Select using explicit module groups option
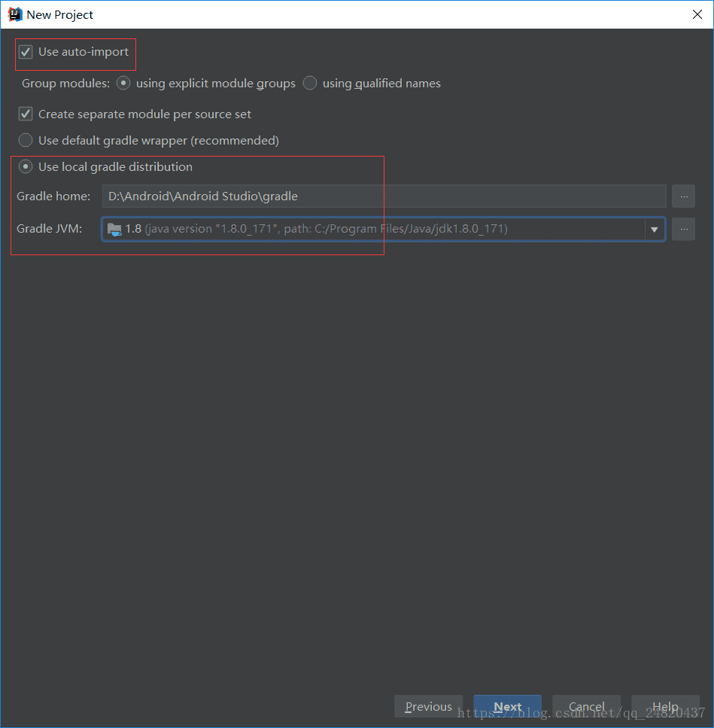This screenshot has height=728, width=714. tap(123, 83)
